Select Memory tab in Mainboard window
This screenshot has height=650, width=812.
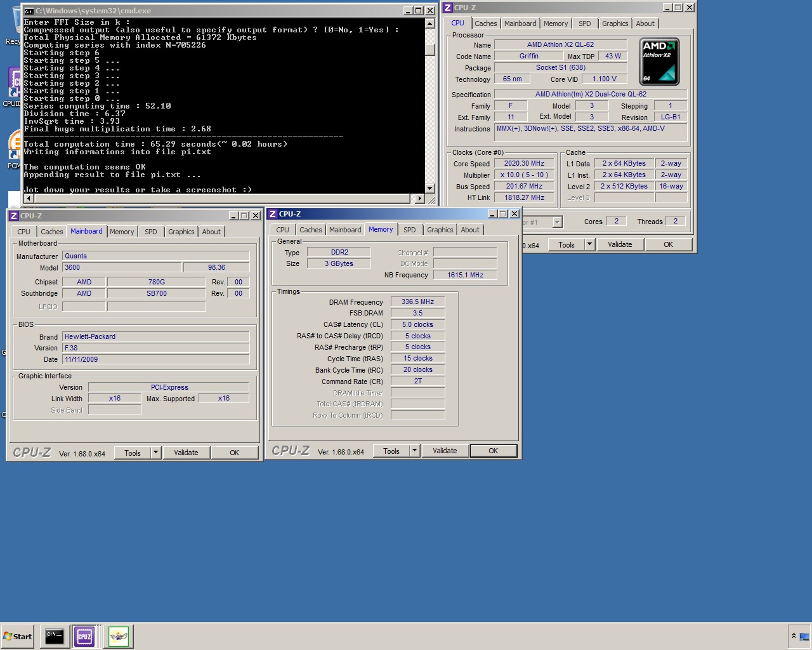(122, 232)
